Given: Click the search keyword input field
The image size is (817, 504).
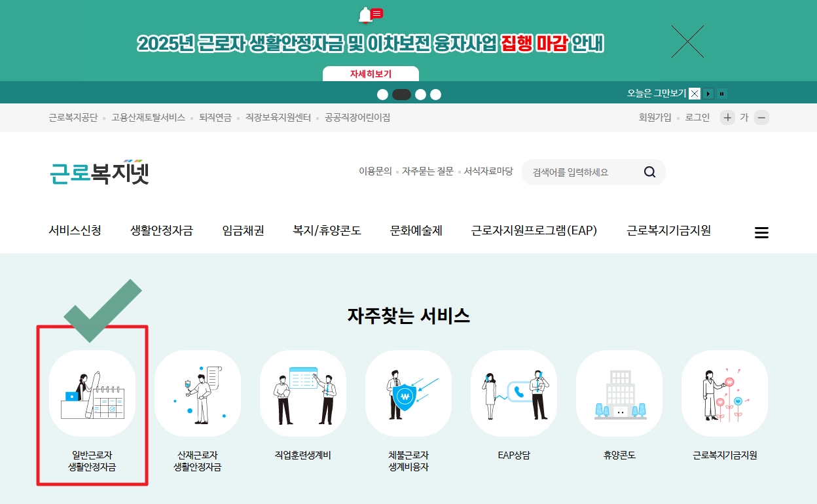Looking at the screenshot, I should [583, 171].
